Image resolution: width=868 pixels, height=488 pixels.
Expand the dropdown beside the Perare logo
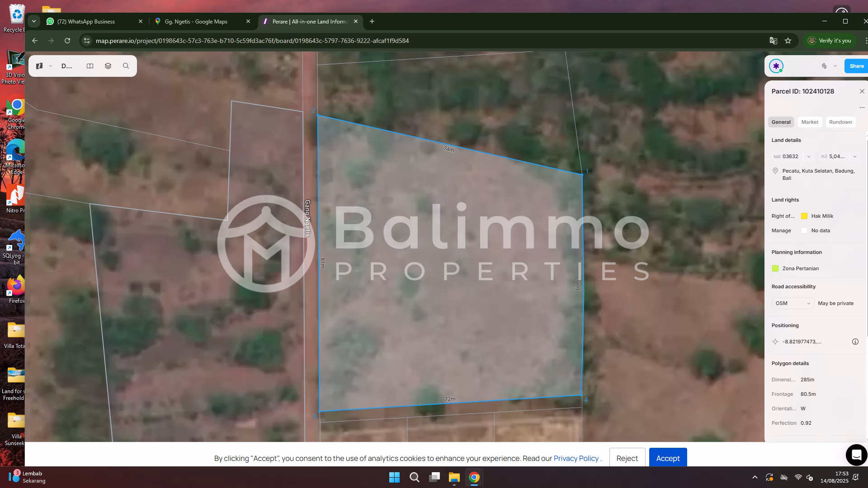51,66
